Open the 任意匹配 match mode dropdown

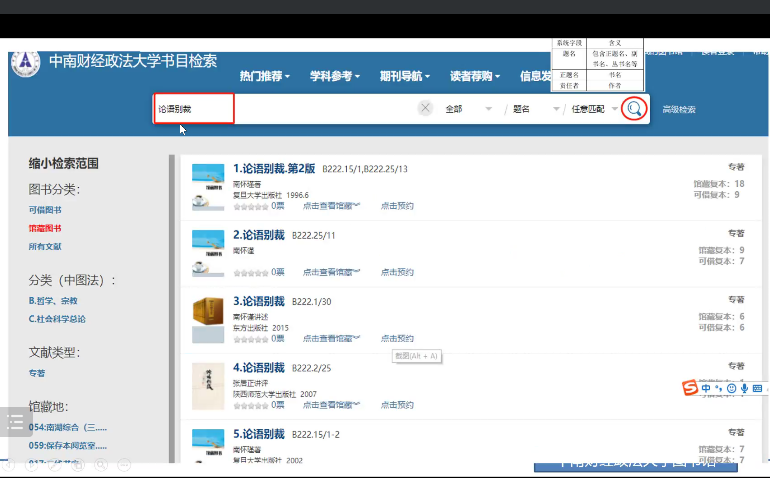594,109
